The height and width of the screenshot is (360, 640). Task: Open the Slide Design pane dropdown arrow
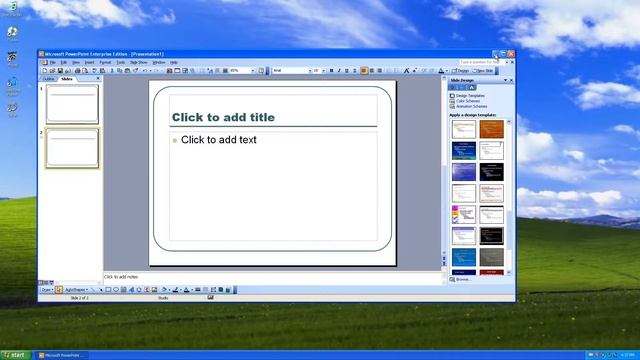505,80
